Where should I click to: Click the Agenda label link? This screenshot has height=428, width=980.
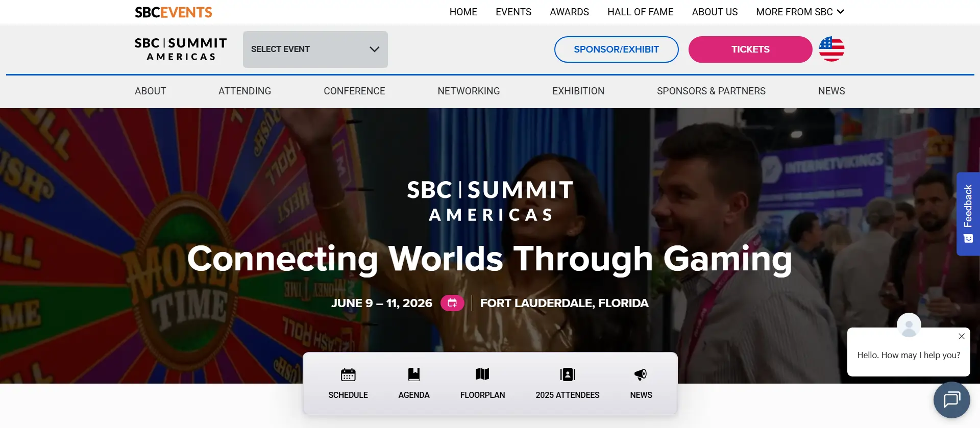point(414,395)
